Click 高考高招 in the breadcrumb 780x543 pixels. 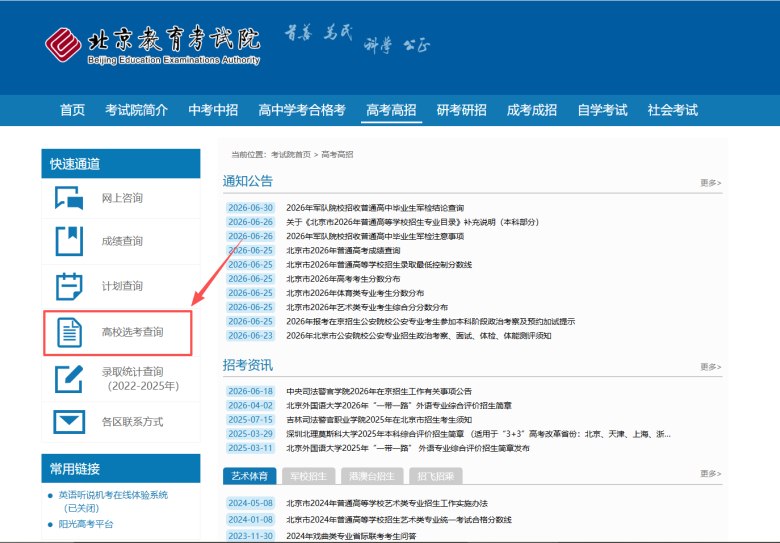[337, 155]
